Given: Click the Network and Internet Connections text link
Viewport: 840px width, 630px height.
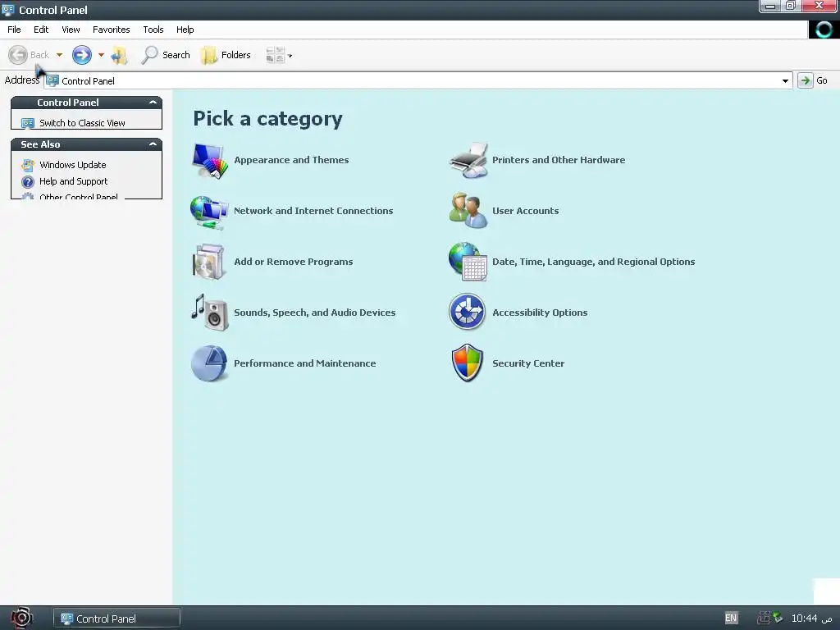Looking at the screenshot, I should [x=313, y=211].
